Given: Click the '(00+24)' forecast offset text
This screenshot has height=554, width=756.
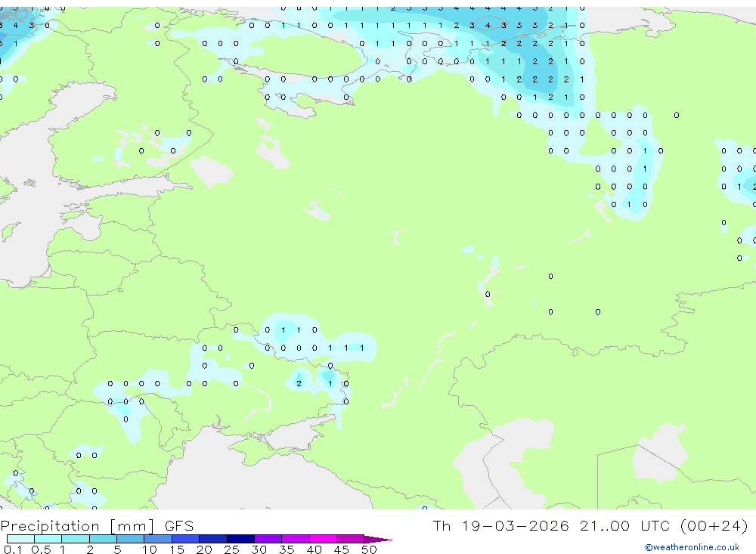Looking at the screenshot, I should 714,525.
